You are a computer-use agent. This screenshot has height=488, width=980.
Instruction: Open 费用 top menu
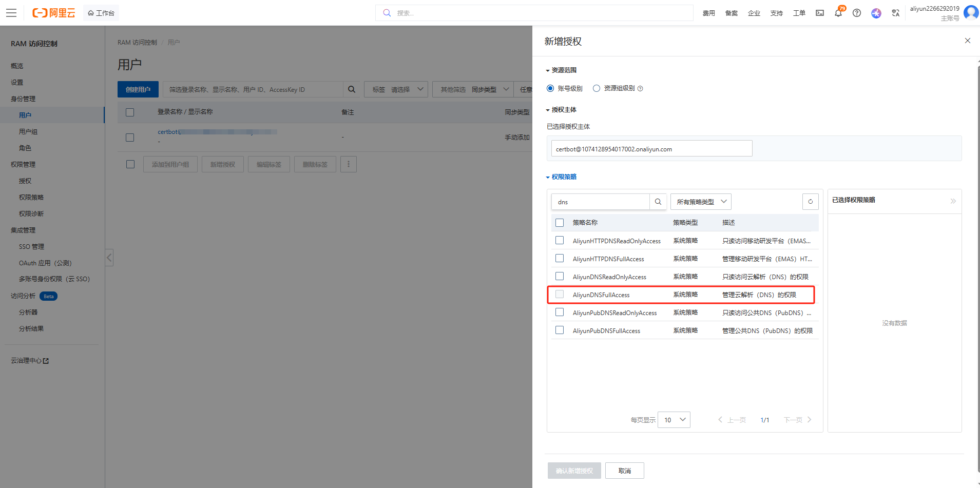(709, 13)
